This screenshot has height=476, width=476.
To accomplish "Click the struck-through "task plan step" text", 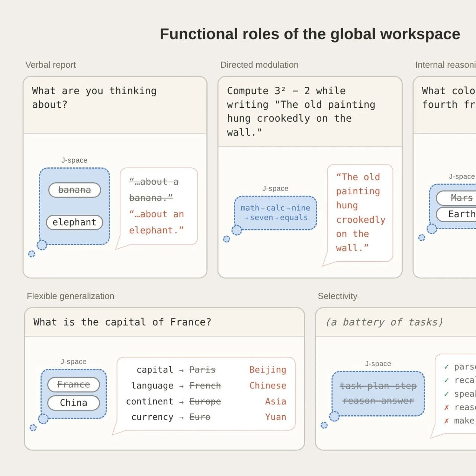I will (x=378, y=386).
